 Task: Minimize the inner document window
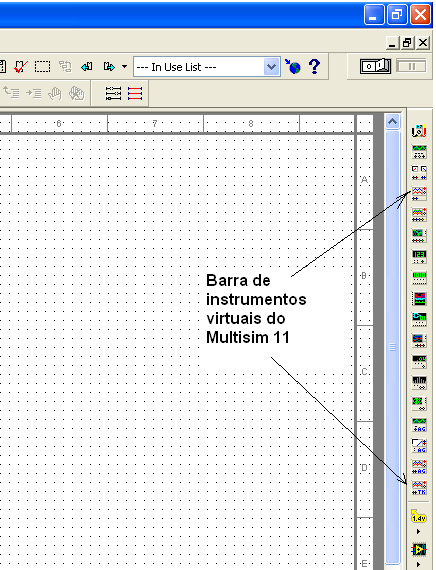click(392, 43)
